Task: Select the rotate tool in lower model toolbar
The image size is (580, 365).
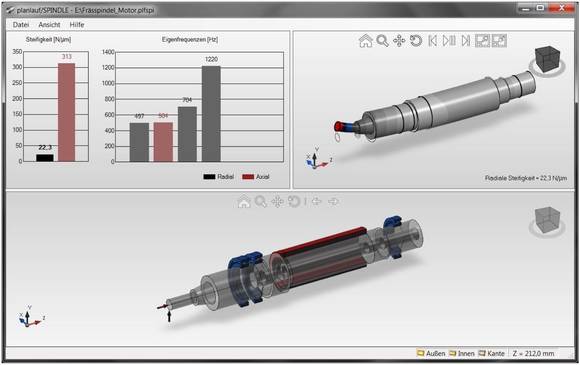Action: (x=294, y=202)
